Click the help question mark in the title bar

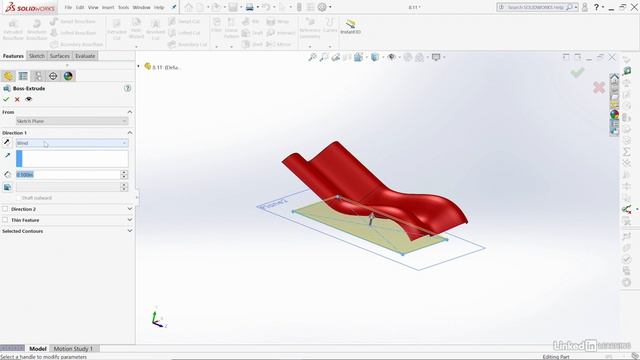point(596,7)
